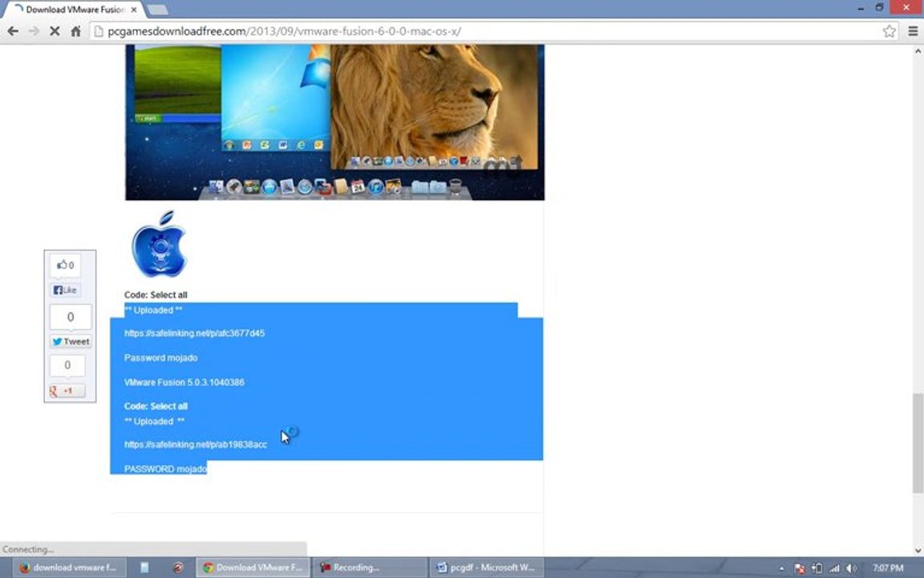This screenshot has height=578, width=924.
Task: Click the Facebook Like button
Action: (66, 290)
